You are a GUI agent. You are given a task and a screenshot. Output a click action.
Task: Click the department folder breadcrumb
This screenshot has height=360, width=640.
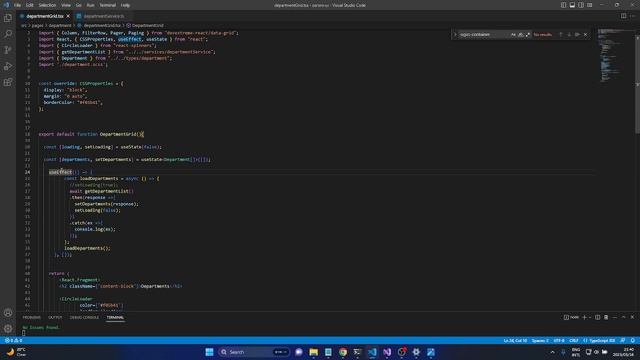60,25
